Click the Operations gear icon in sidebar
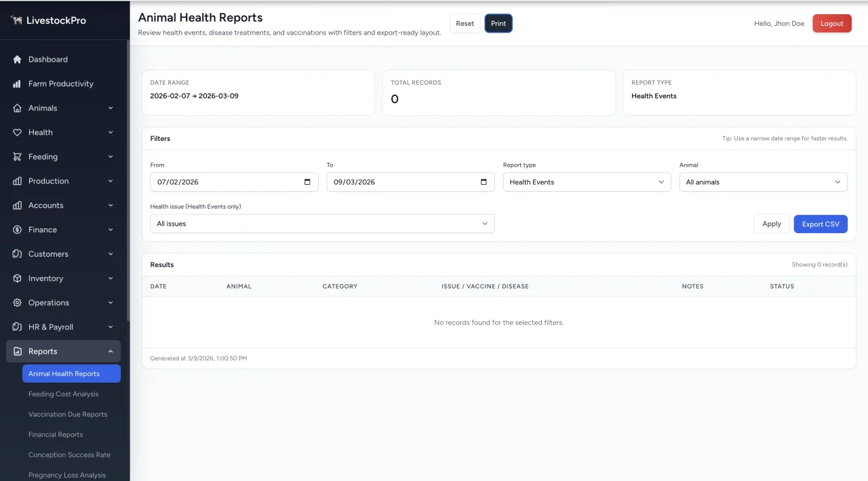The height and width of the screenshot is (481, 868). pos(18,304)
